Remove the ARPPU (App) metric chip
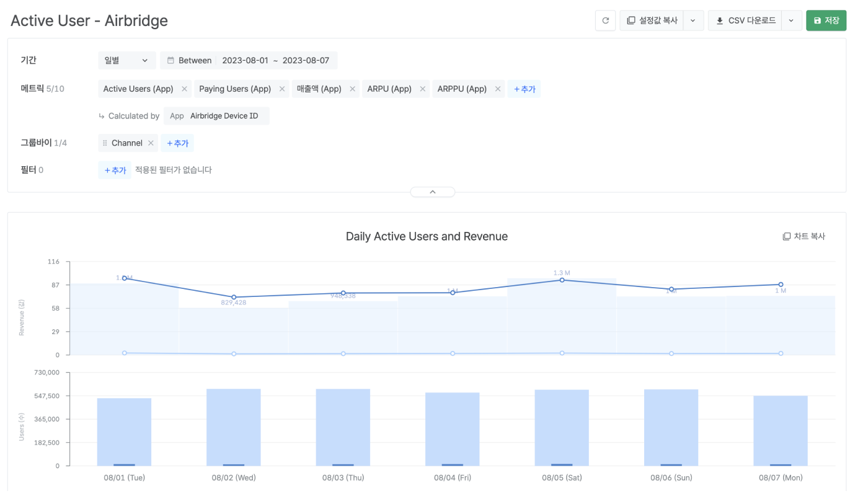The width and height of the screenshot is (868, 496). point(498,89)
